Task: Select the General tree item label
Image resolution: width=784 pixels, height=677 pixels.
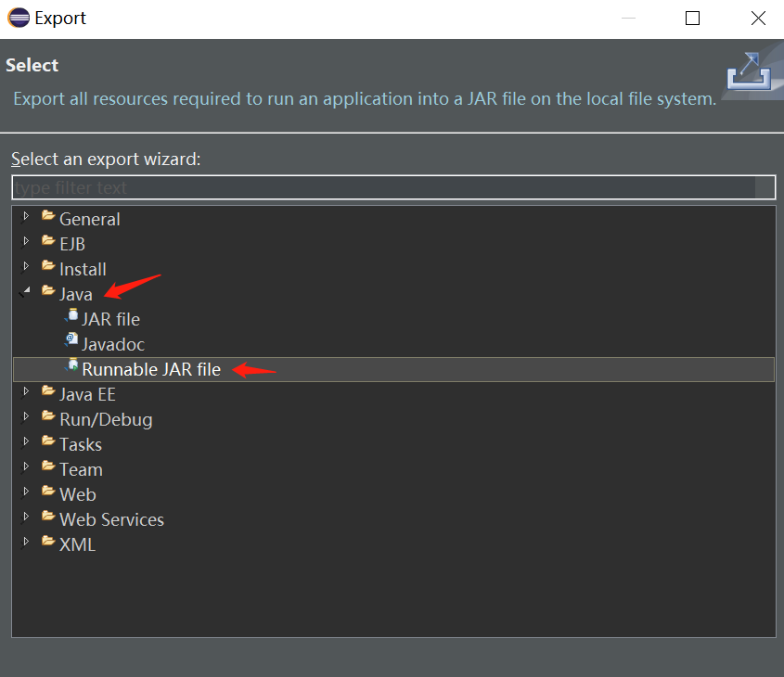Action: pyautogui.click(x=89, y=220)
